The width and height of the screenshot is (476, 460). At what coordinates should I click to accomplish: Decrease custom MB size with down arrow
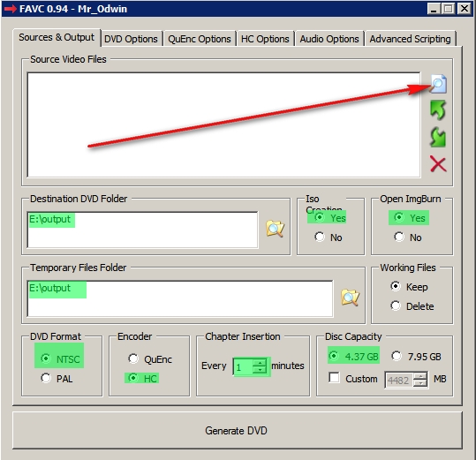420,383
